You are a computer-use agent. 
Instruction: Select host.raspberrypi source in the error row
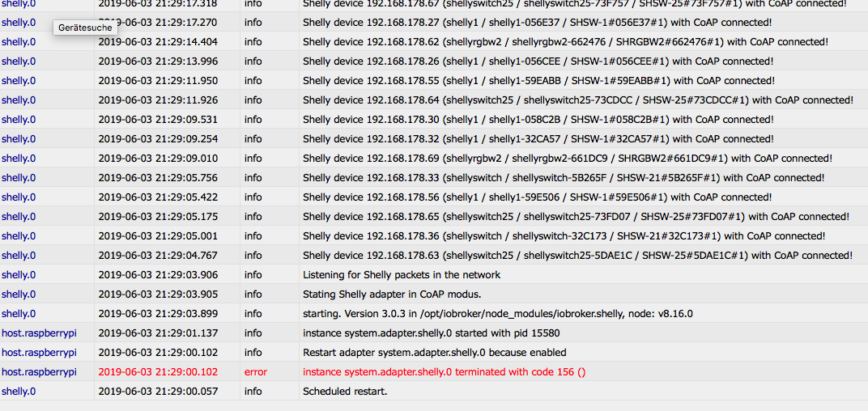tap(40, 371)
